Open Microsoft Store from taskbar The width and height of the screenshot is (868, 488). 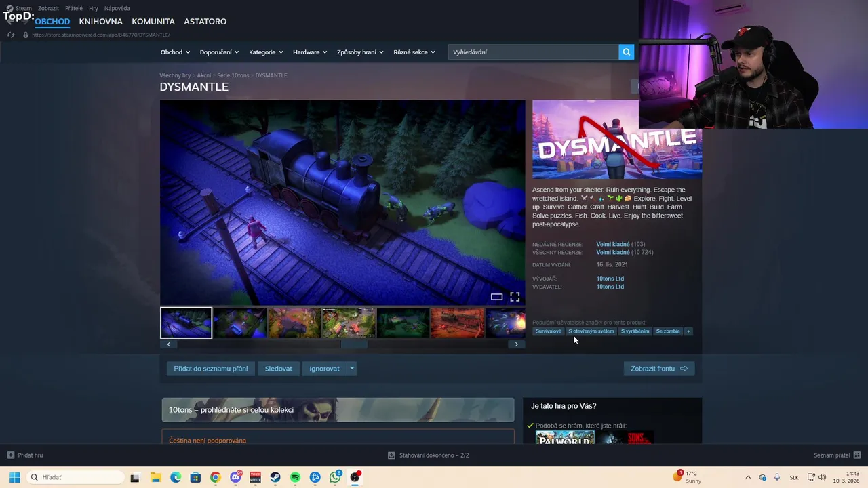[x=195, y=477]
